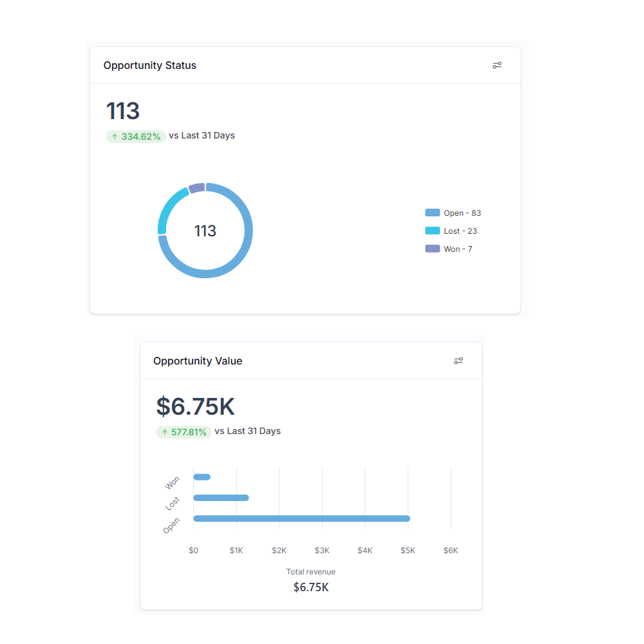Click the Lost bar in value chart
This screenshot has height=644, width=644.
[221, 498]
